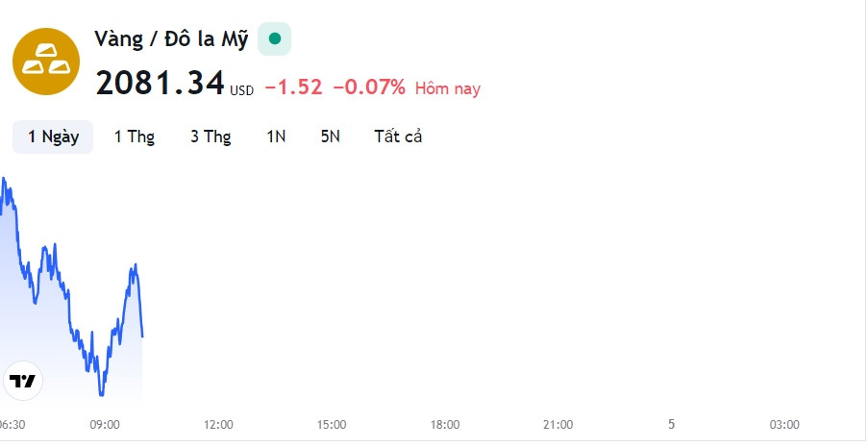The width and height of the screenshot is (868, 448).
Task: Click the gold bars logo icon
Action: coord(46,62)
